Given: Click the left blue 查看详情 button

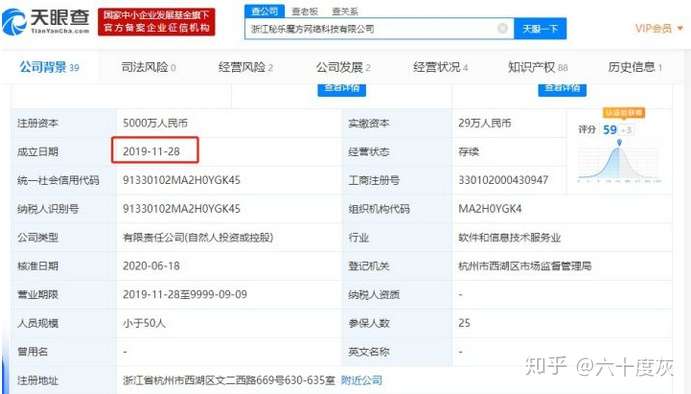Looking at the screenshot, I should pos(342,89).
